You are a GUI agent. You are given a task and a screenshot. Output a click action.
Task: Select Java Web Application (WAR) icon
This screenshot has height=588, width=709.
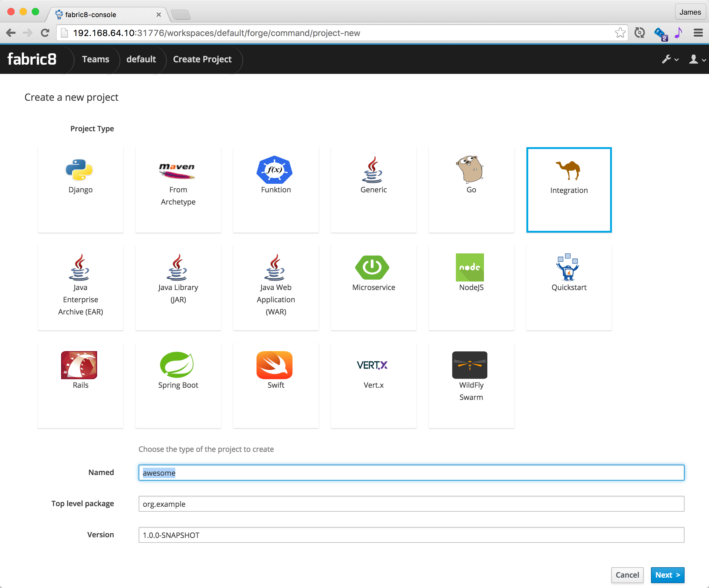(x=275, y=267)
